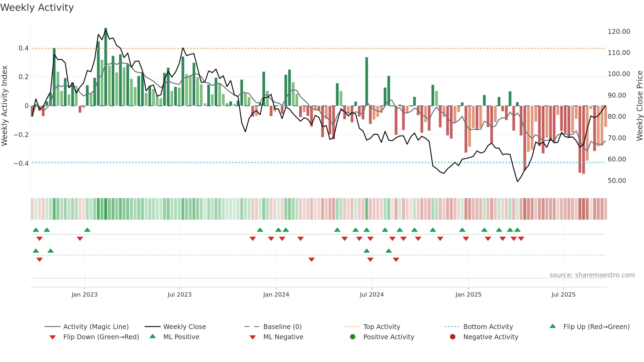
Task: Click the Jan 2023 x-axis label
Action: click(x=85, y=294)
